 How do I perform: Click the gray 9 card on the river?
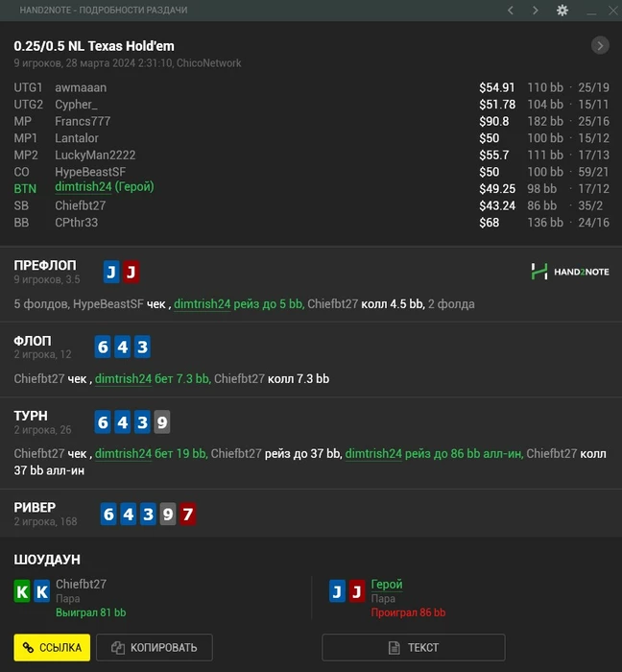pos(168,514)
